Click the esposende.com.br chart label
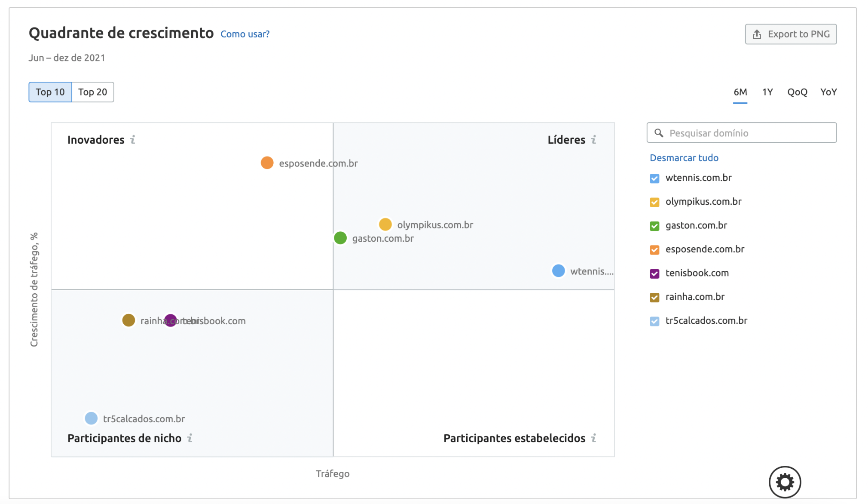This screenshot has height=504, width=868. (x=318, y=163)
